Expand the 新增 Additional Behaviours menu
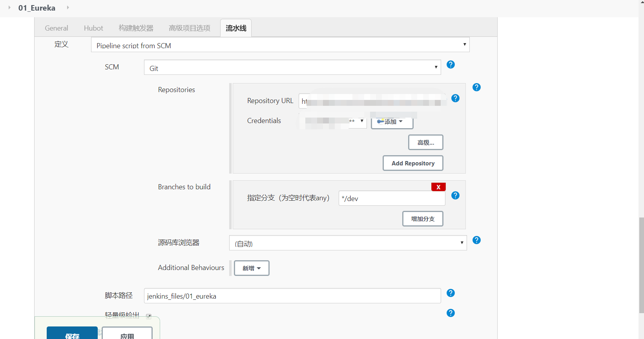The image size is (644, 339). pyautogui.click(x=252, y=268)
